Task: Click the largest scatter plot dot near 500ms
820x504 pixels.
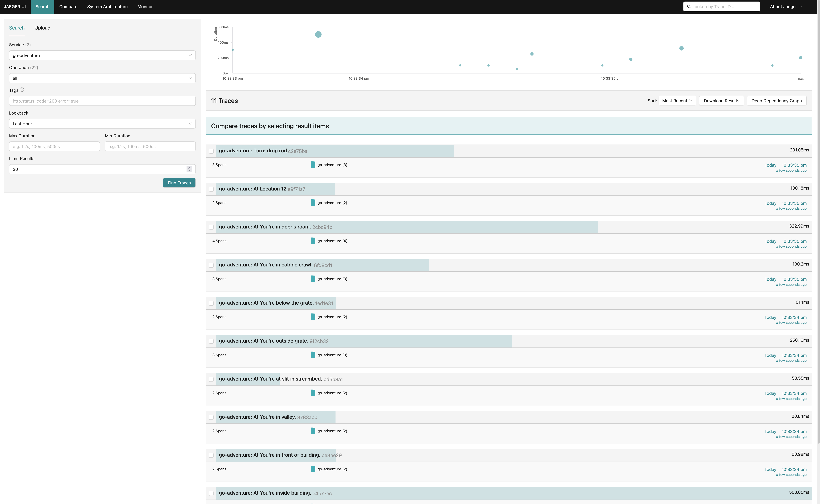Action: point(318,34)
